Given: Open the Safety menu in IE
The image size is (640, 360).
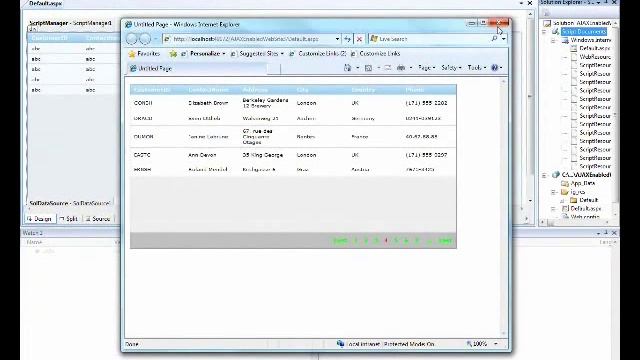Looking at the screenshot, I should pos(451,68).
